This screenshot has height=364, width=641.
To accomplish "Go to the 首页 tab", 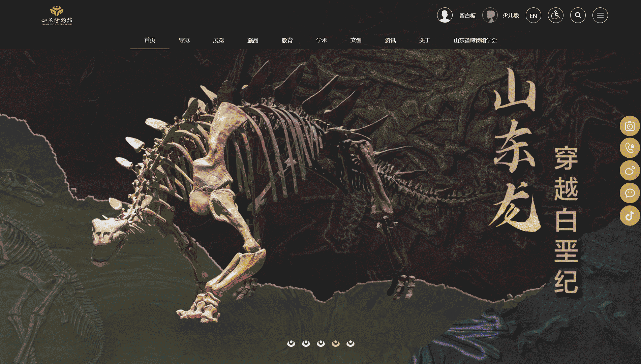I will point(150,40).
